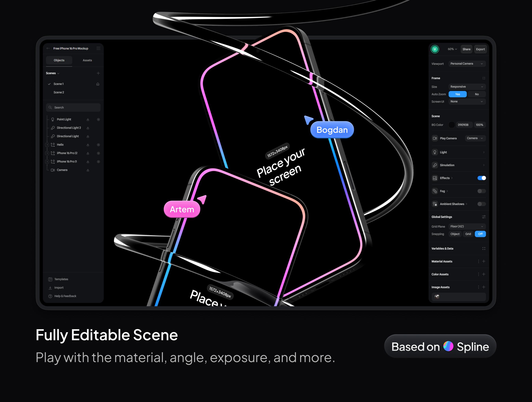The height and width of the screenshot is (402, 532).
Task: Add a new scene with plus icon
Action: 98,73
